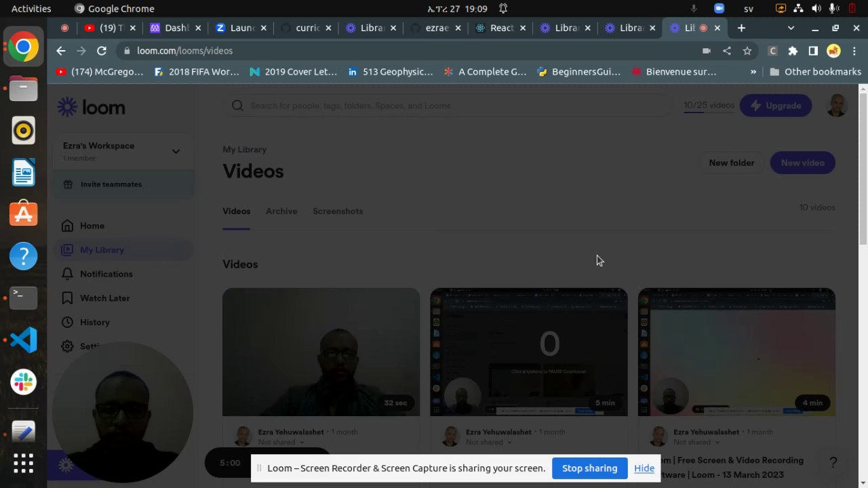This screenshot has height=488, width=868.
Task: Click share icon in address bar
Action: point(727,51)
